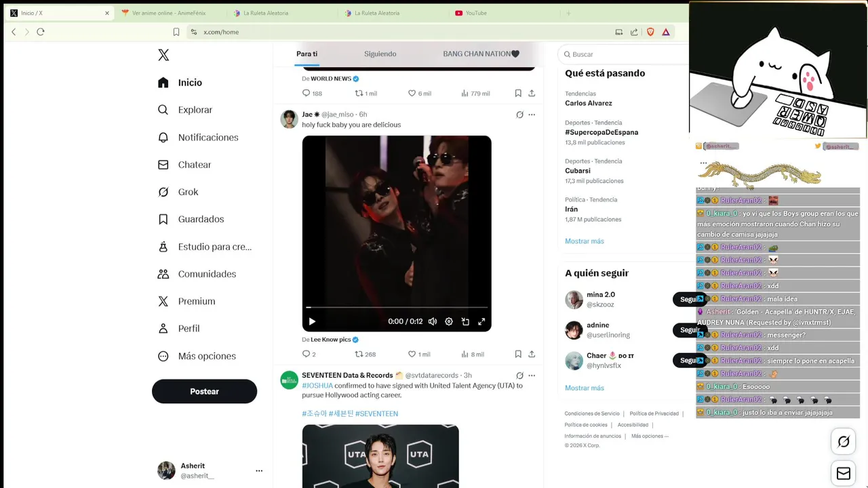Switch to the Siguiendo tab
The width and height of the screenshot is (868, 488).
coord(380,54)
